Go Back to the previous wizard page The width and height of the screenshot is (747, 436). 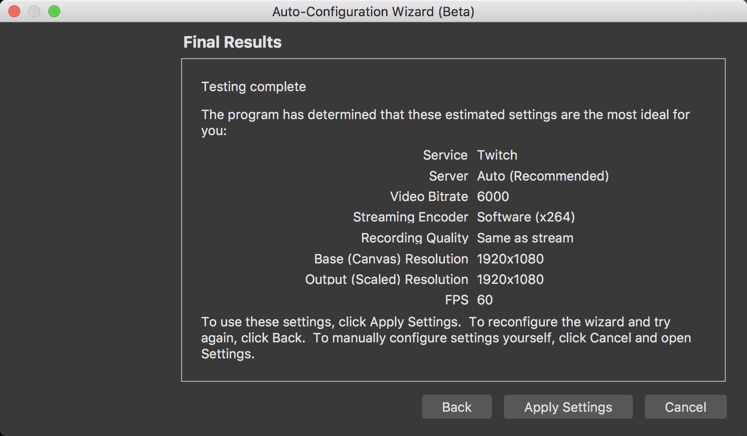(456, 407)
